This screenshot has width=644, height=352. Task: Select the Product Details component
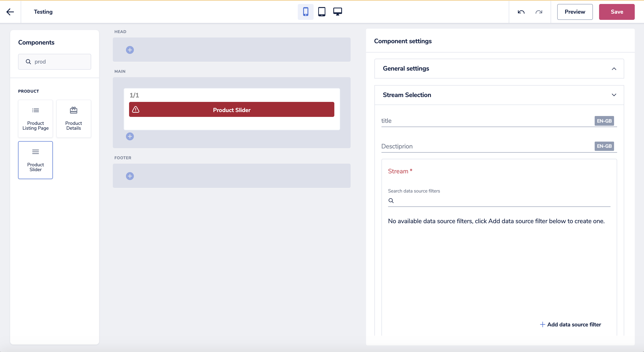74,119
